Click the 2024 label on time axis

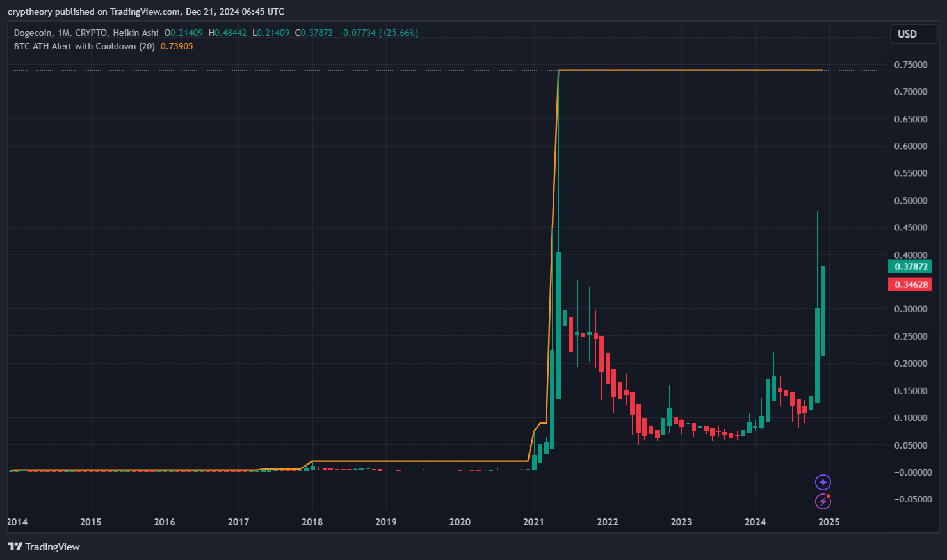[x=755, y=522]
